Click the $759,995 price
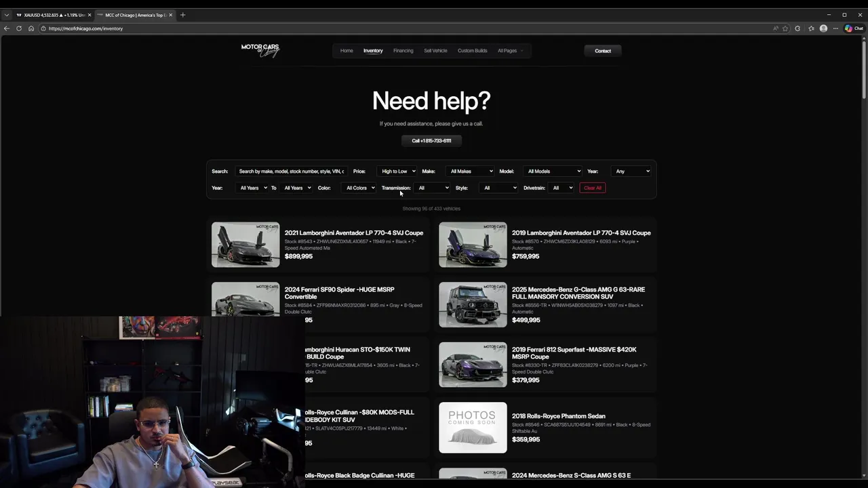Image resolution: width=868 pixels, height=488 pixels. coord(526,256)
